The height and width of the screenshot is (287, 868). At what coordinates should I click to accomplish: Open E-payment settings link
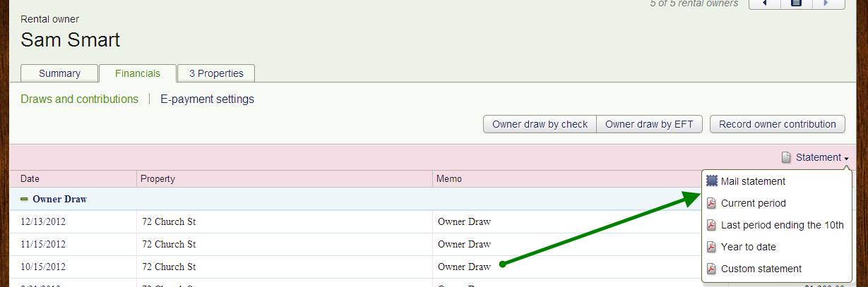[x=207, y=99]
